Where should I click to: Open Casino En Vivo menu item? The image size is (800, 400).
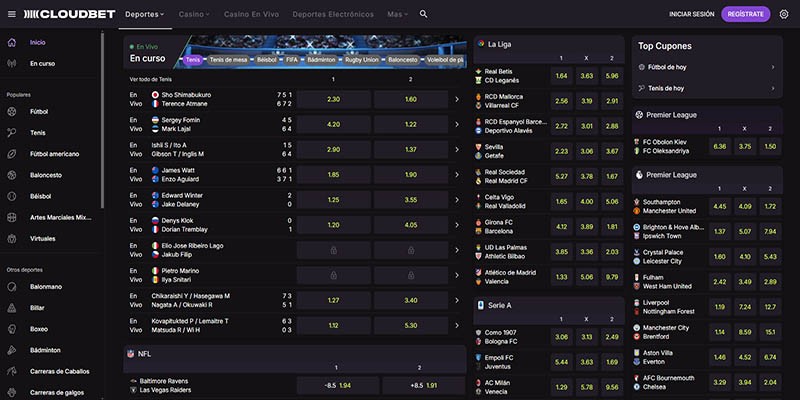(x=252, y=14)
